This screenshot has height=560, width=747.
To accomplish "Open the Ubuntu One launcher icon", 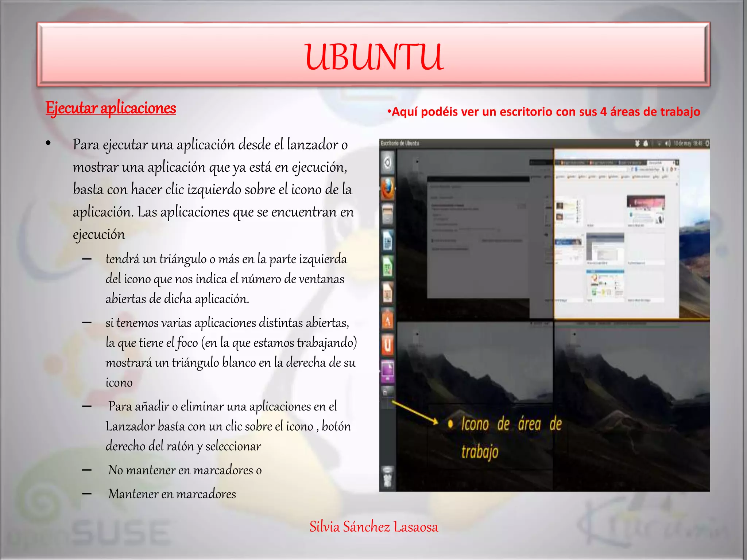I will (388, 345).
